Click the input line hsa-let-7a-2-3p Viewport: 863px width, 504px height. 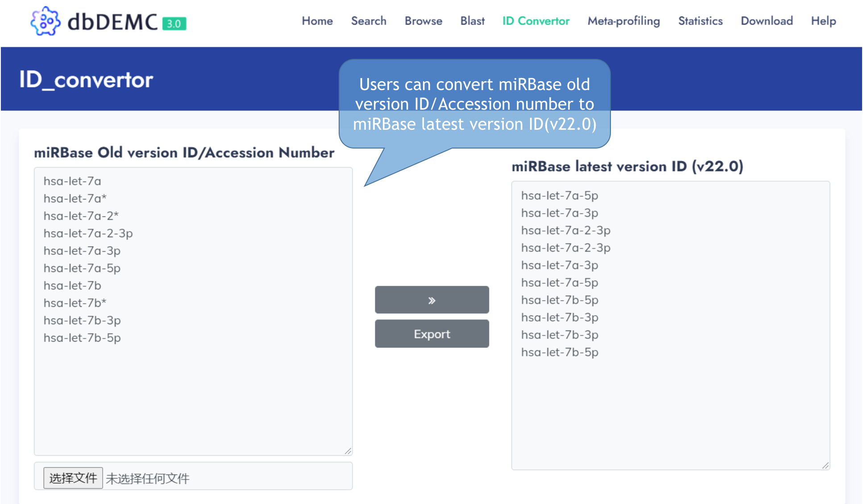tap(88, 233)
